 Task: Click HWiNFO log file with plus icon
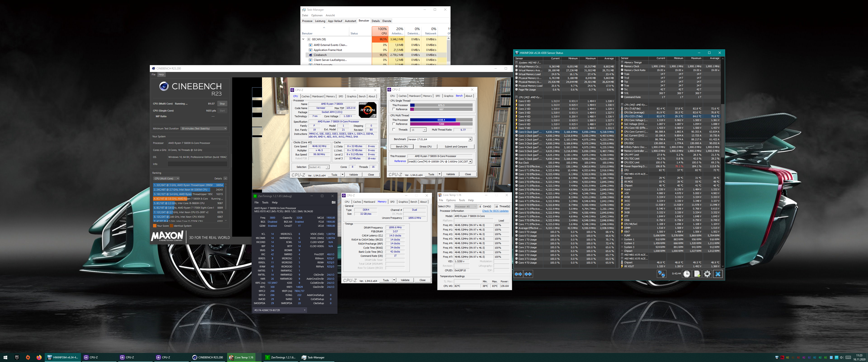697,274
